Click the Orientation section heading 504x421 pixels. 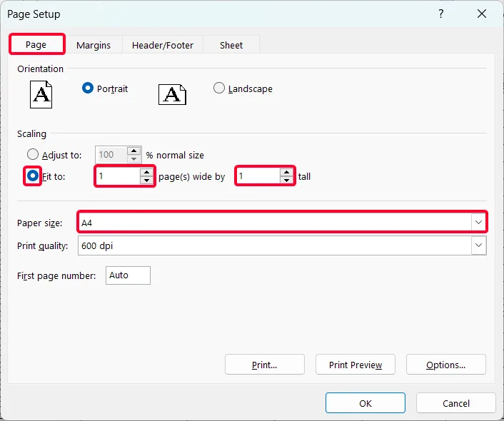40,69
